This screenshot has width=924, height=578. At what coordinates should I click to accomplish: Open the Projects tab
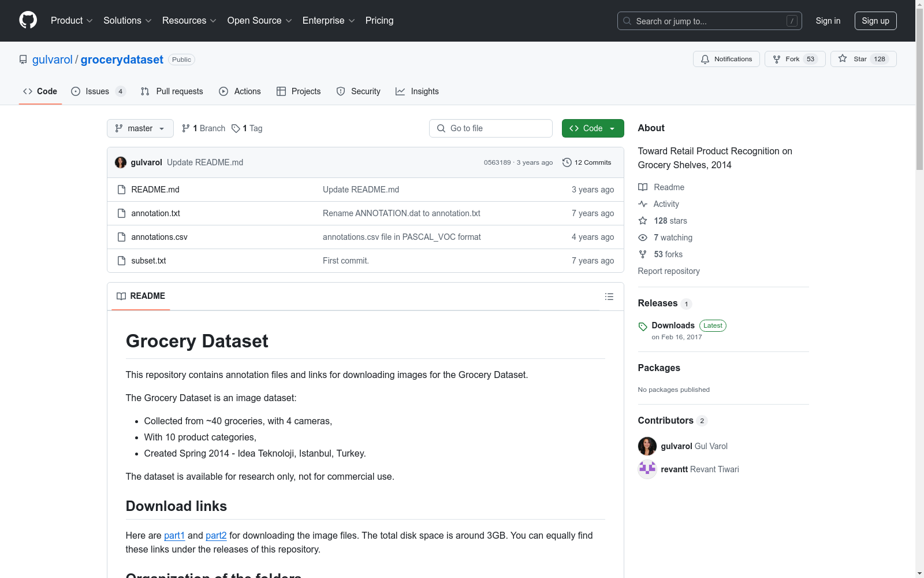299,91
